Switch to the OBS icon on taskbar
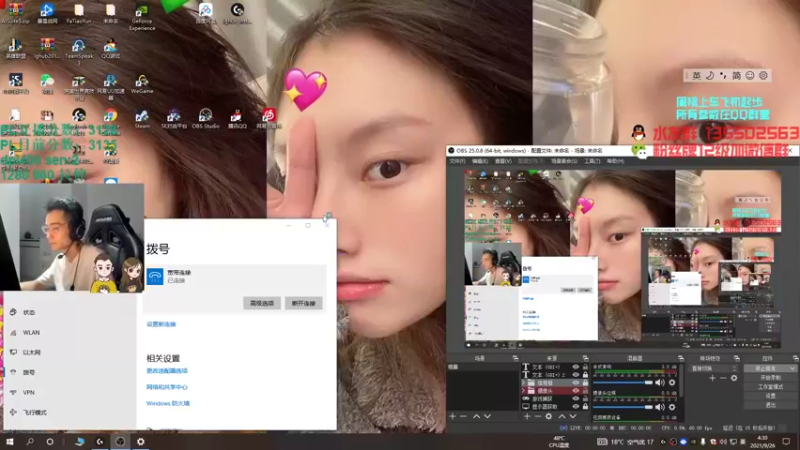This screenshot has height=450, width=800. coord(120,441)
